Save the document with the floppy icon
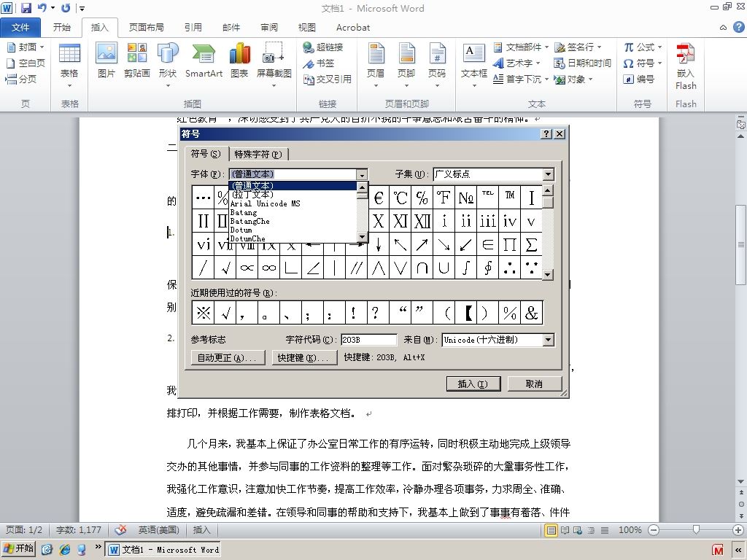Viewport: 747px width, 560px height. (x=26, y=8)
